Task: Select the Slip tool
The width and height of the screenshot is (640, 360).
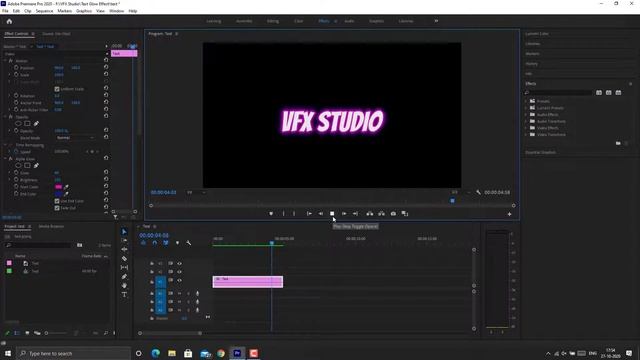Action: point(124,267)
